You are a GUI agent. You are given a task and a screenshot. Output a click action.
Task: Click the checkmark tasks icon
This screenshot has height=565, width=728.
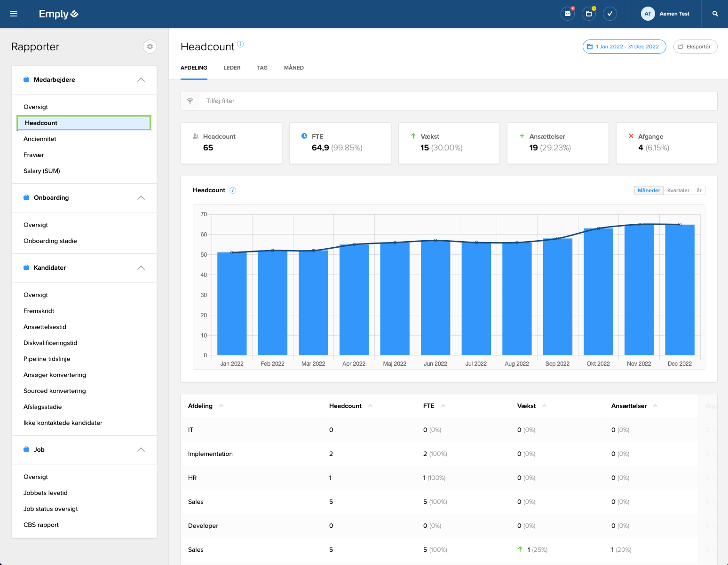(609, 14)
